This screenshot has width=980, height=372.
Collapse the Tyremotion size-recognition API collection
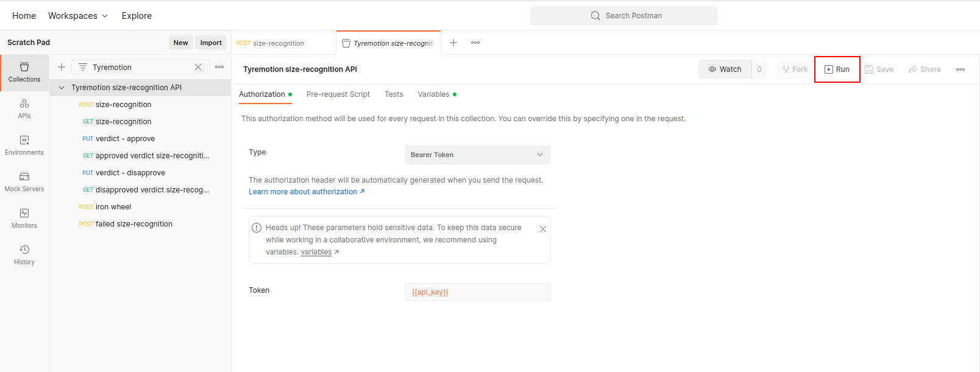[62, 88]
